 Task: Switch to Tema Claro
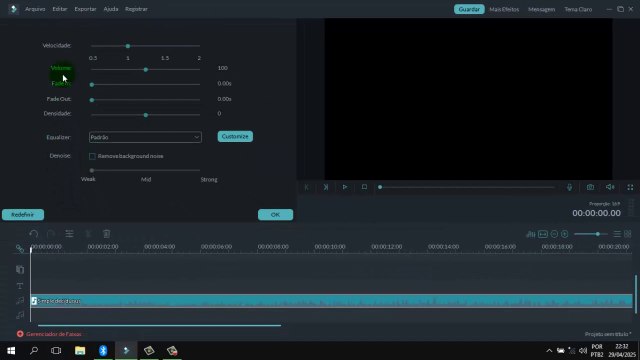578,9
